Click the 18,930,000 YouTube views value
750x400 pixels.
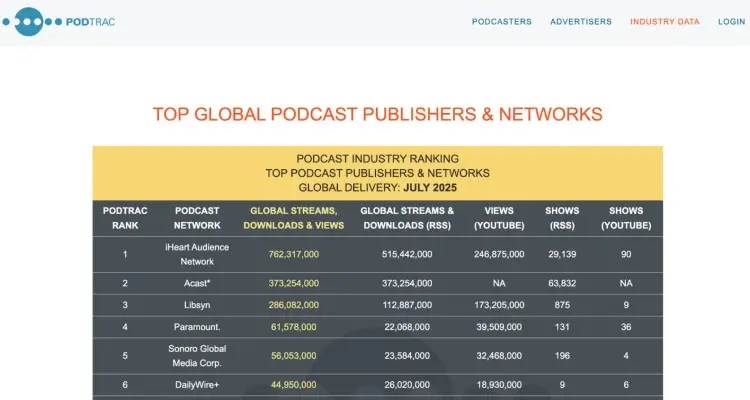point(499,385)
